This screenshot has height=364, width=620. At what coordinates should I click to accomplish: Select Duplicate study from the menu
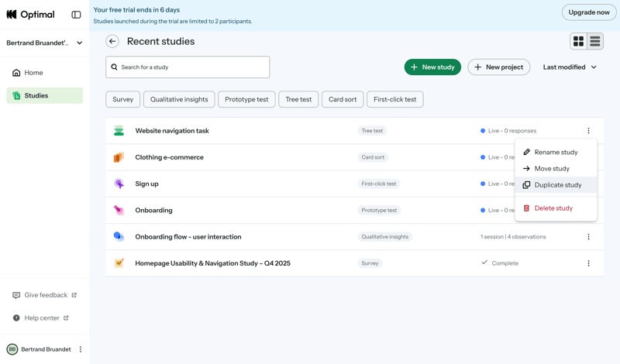point(557,185)
